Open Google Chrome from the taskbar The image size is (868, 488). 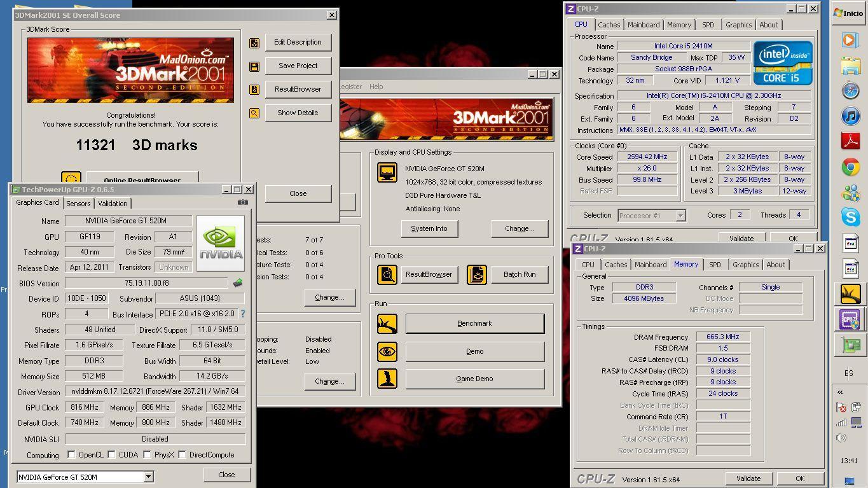point(850,167)
